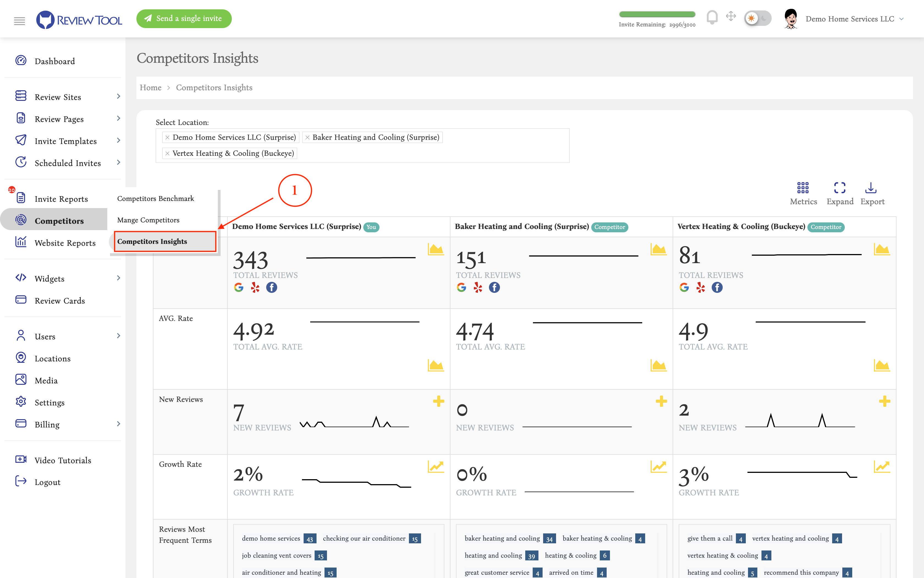Open growth rate trend icon for 3%
924x578 pixels.
[882, 466]
